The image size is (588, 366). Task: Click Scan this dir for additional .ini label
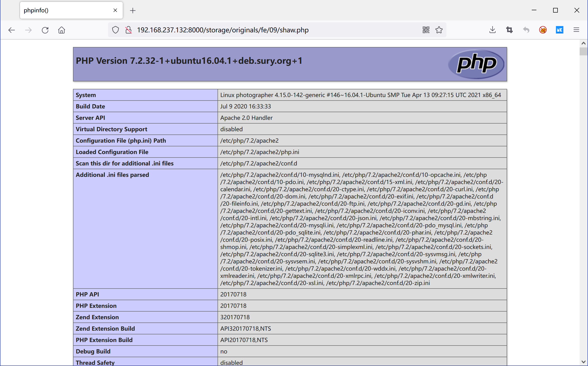pyautogui.click(x=125, y=163)
